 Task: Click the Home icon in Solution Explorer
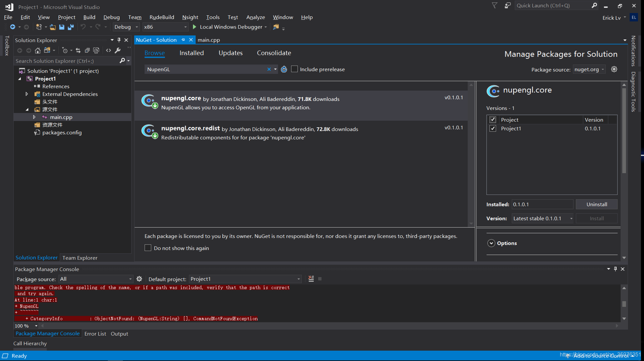[x=38, y=50]
